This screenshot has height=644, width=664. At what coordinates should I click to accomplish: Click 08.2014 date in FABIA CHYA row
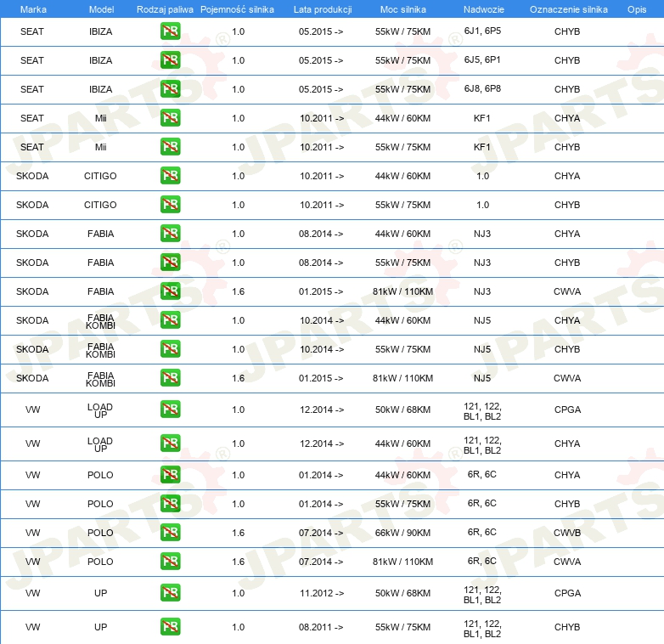coord(321,234)
